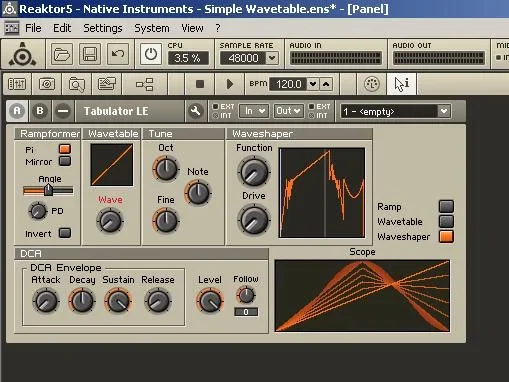Toggle the Wavetable scope button
This screenshot has width=509, height=382.
pos(446,221)
